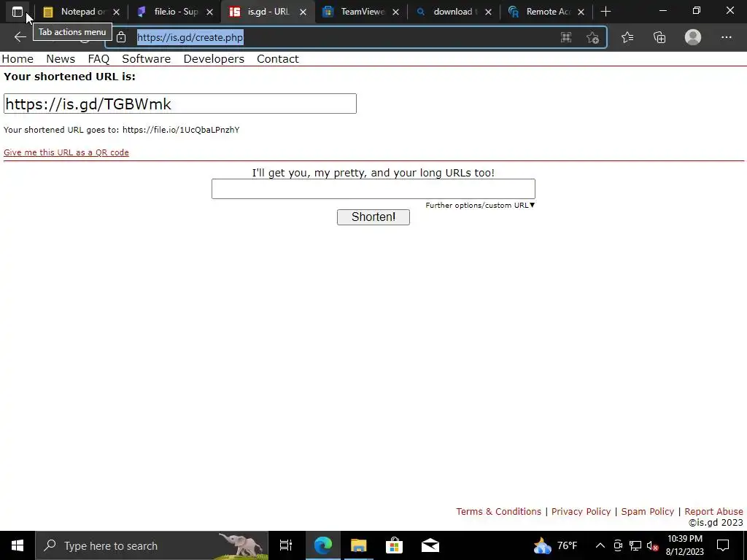Viewport: 747px width, 560px height.
Task: Open Microsoft Edge from the taskbar
Action: pos(322,545)
